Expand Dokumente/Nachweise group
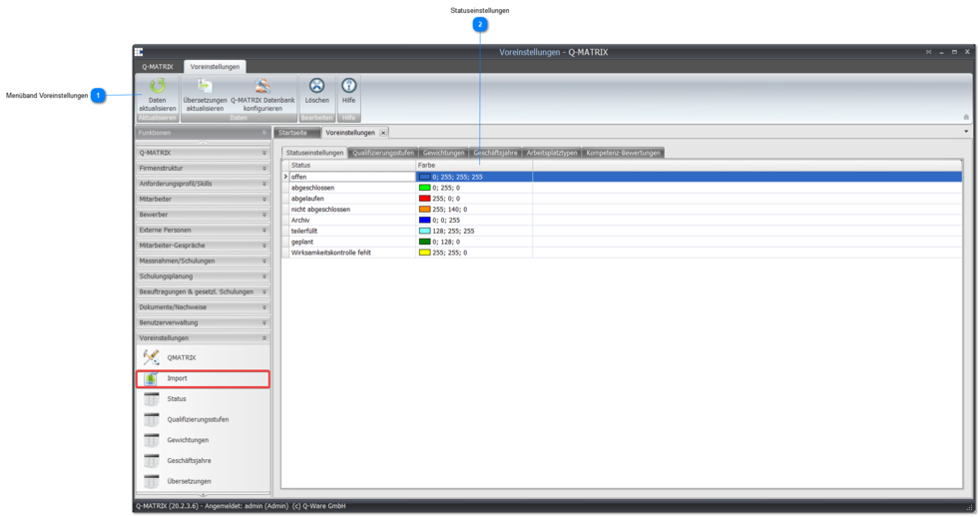 pos(204,307)
